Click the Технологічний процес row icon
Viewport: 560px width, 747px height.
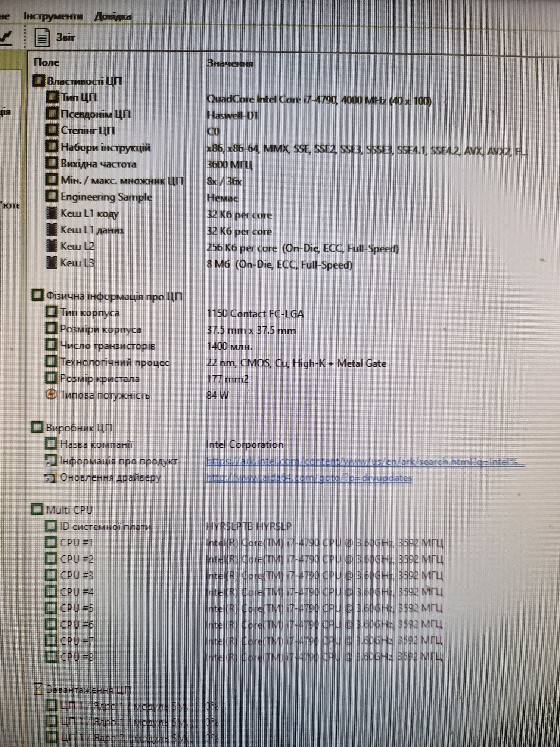[52, 362]
